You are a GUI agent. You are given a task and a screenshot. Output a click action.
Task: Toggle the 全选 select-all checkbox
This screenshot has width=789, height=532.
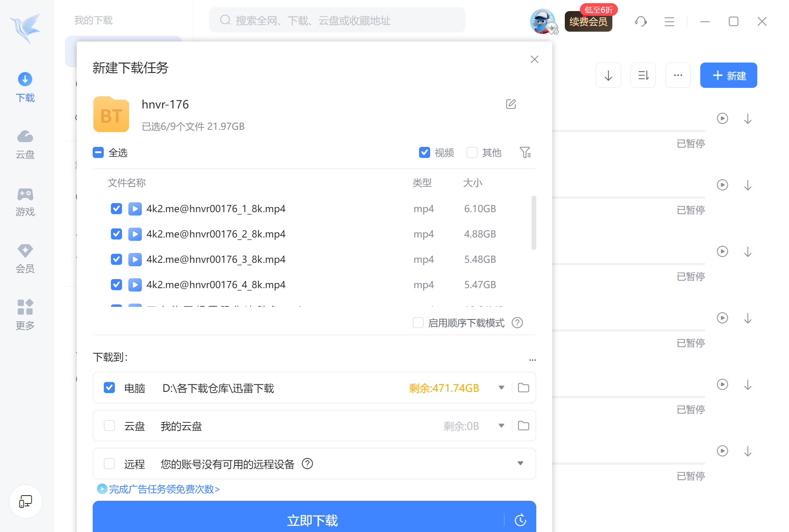98,152
